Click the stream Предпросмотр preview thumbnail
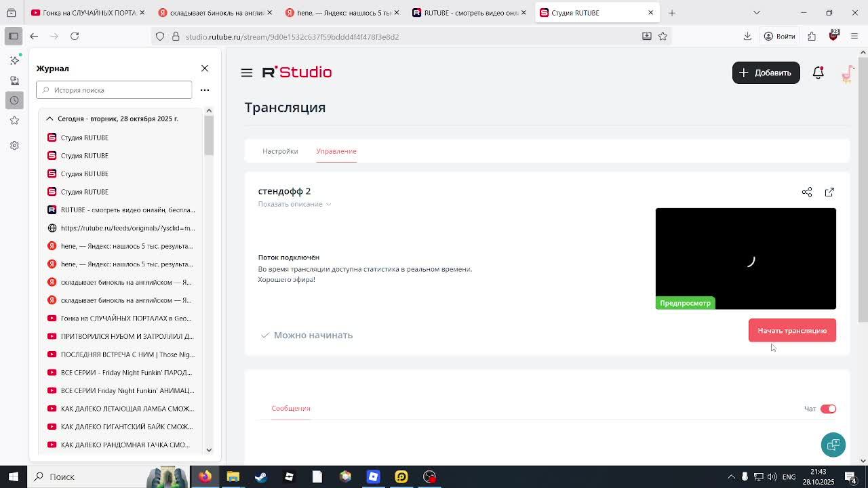The height and width of the screenshot is (488, 868). tap(746, 259)
